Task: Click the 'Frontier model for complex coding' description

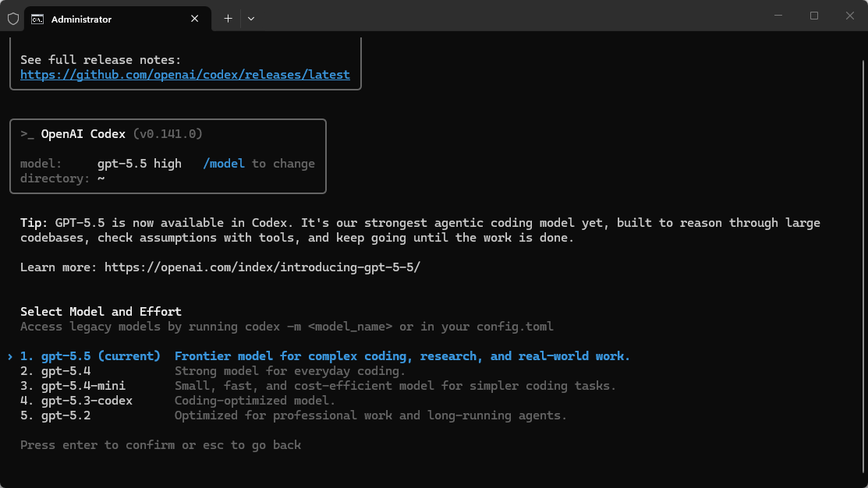Action: coord(402,356)
